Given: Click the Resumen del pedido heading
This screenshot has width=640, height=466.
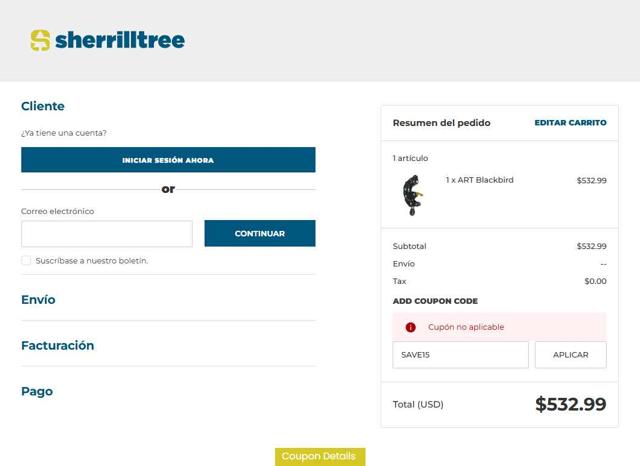Looking at the screenshot, I should click(441, 123).
